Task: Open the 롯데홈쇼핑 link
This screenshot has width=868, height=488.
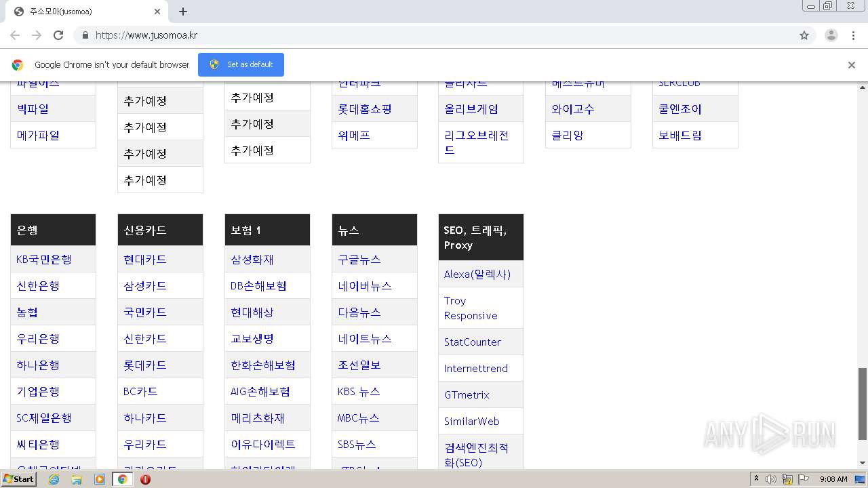Action: 365,108
